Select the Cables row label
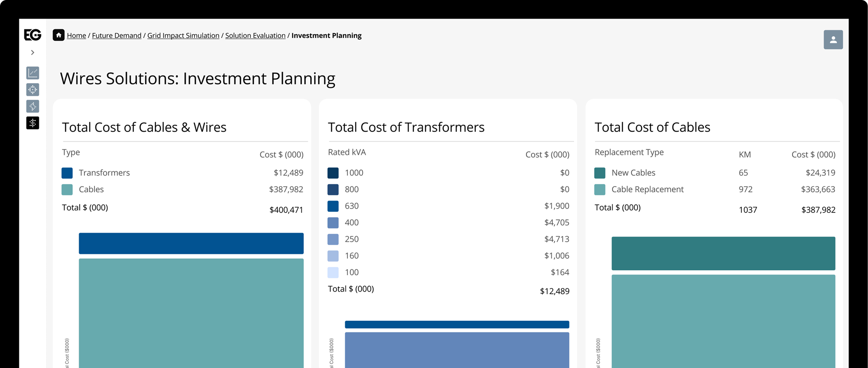Viewport: 868px width, 368px height. pyautogui.click(x=91, y=189)
